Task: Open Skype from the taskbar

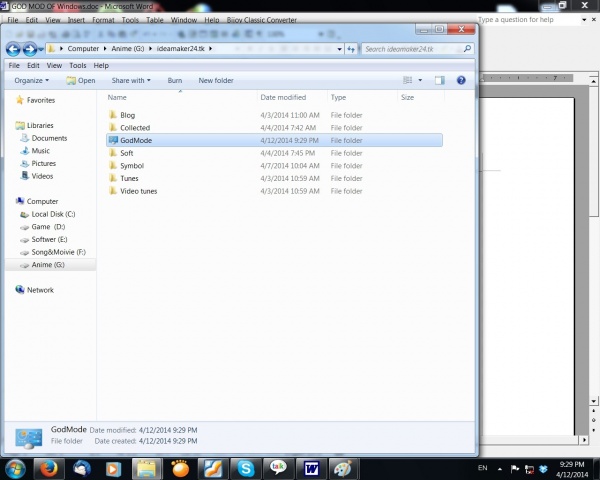Action: point(245,467)
